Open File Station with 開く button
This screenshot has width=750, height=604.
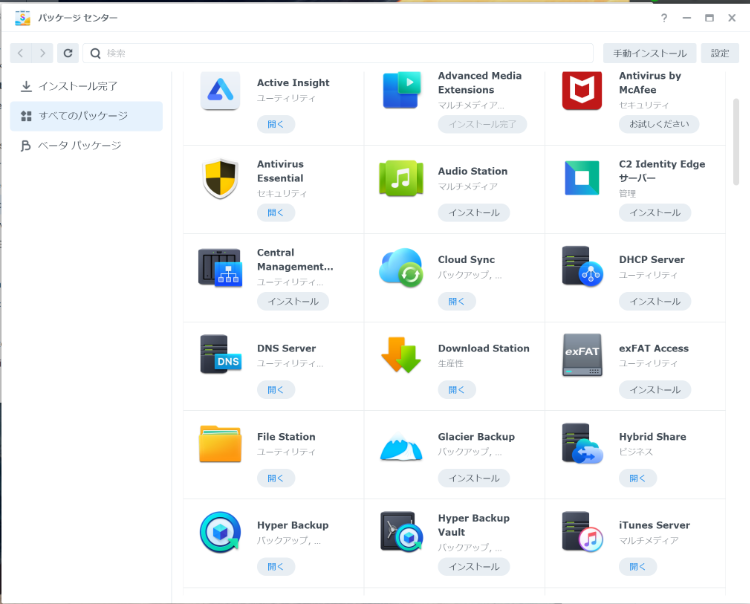tap(276, 478)
